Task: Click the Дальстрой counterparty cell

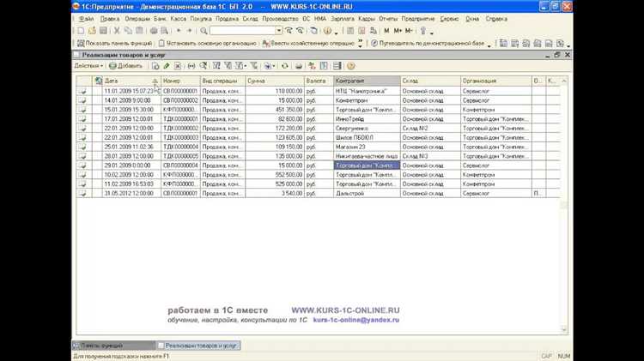Action: (x=367, y=193)
